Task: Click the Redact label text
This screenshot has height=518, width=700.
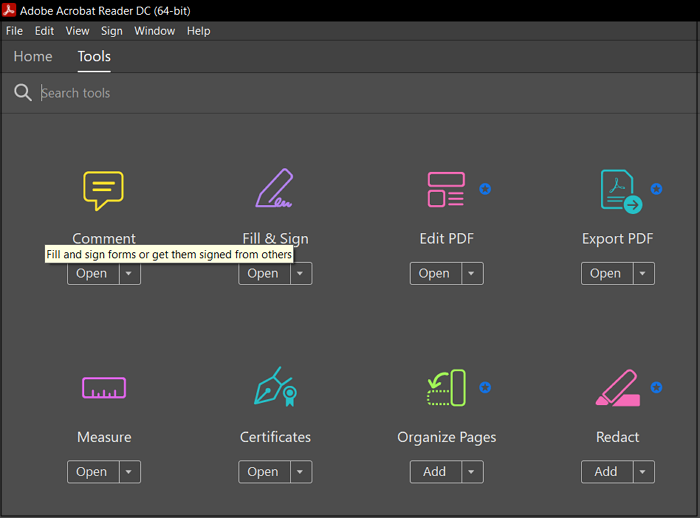Action: [617, 437]
